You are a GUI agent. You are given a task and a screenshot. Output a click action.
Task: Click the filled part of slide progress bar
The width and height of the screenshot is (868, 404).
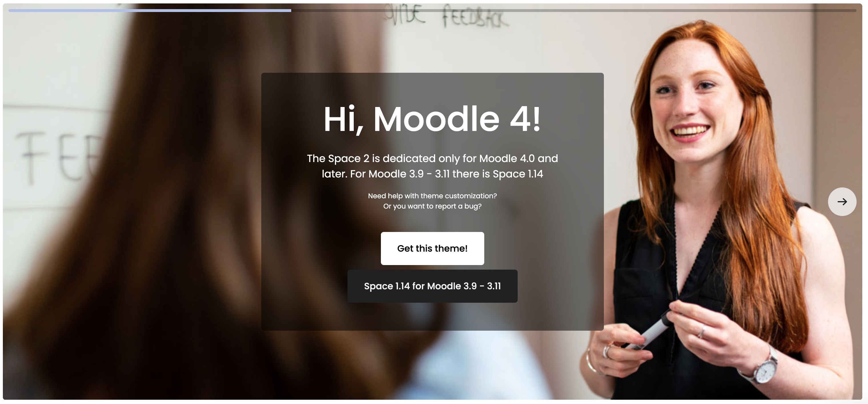tap(150, 11)
